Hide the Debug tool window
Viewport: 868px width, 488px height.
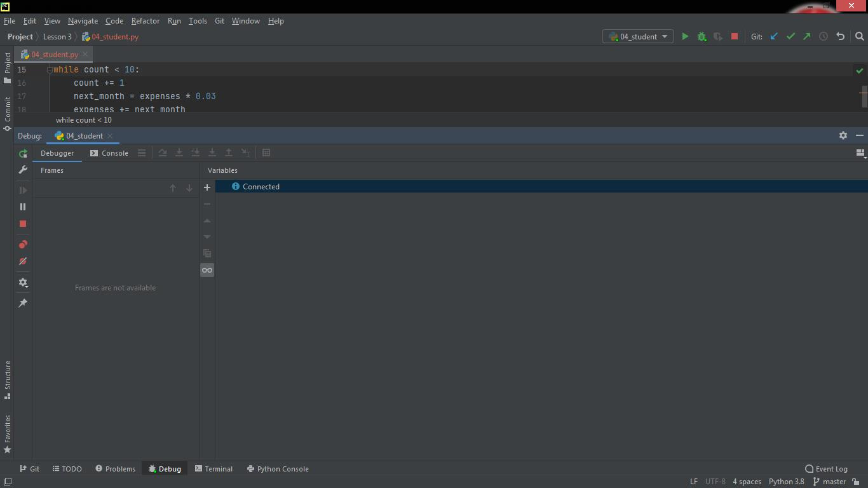(860, 135)
